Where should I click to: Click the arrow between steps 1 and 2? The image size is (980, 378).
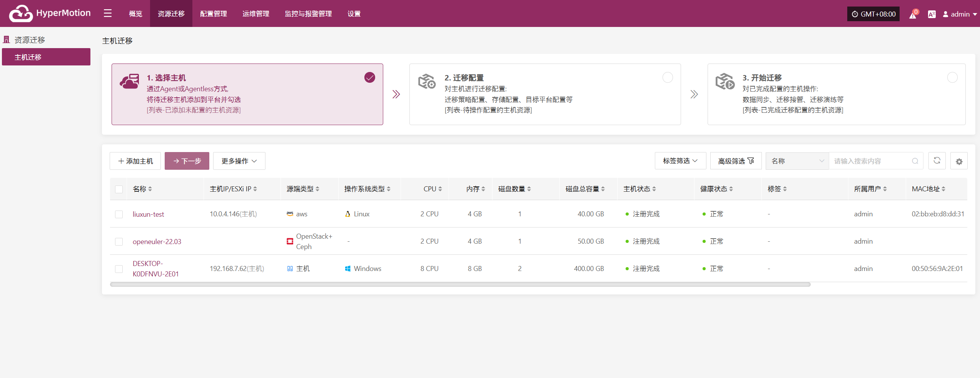(396, 94)
